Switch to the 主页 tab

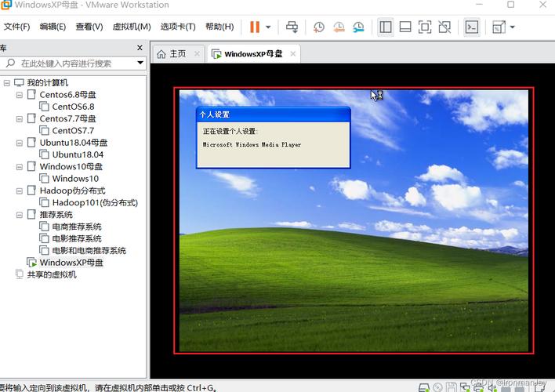pos(178,54)
